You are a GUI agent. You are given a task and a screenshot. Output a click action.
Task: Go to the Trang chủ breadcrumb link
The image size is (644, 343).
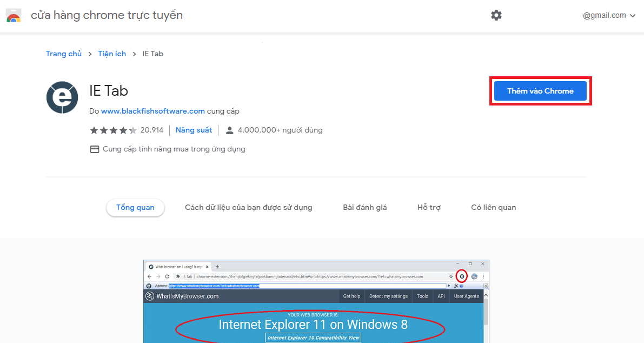64,54
